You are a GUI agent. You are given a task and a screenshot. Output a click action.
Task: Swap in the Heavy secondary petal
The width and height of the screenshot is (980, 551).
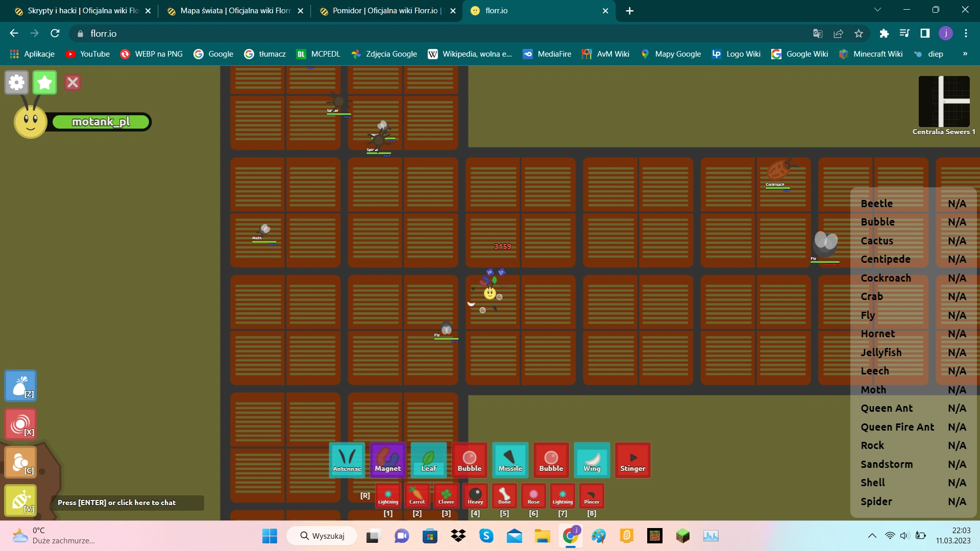475,495
